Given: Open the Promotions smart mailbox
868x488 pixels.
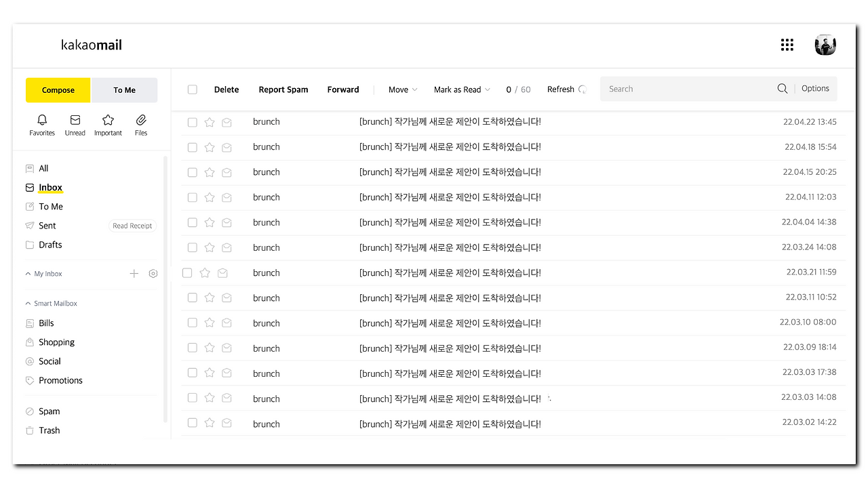Looking at the screenshot, I should click(60, 380).
